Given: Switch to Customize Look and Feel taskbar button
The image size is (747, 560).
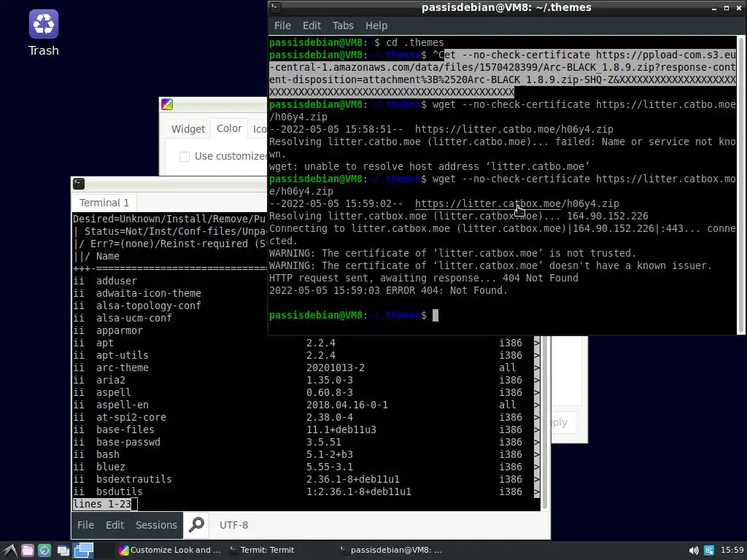Looking at the screenshot, I should [170, 550].
